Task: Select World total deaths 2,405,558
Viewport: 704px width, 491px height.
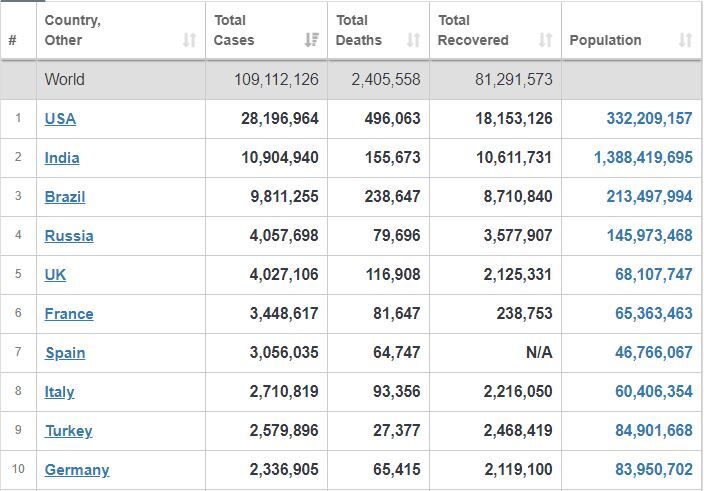Action: 386,79
